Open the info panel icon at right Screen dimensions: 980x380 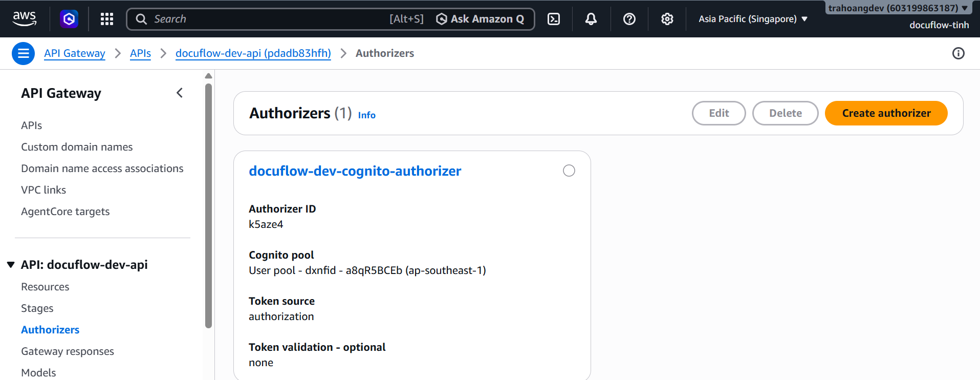coord(959,53)
